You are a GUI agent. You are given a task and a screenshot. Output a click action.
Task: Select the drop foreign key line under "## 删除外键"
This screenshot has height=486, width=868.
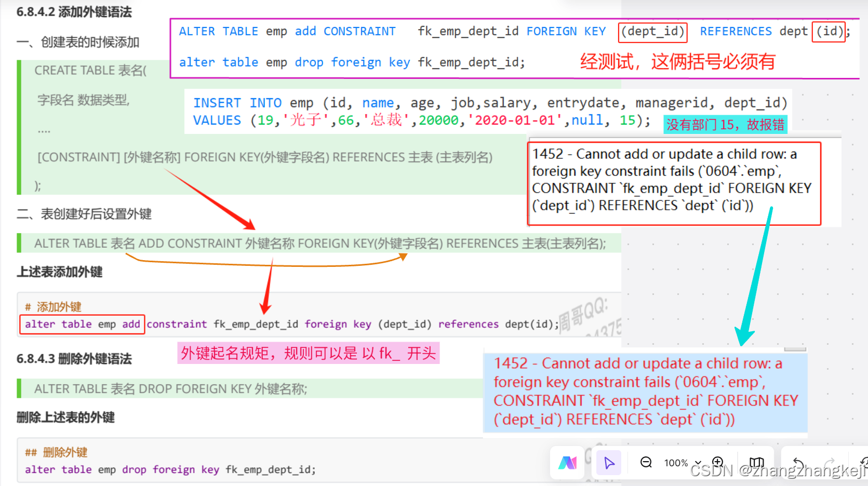pos(170,469)
